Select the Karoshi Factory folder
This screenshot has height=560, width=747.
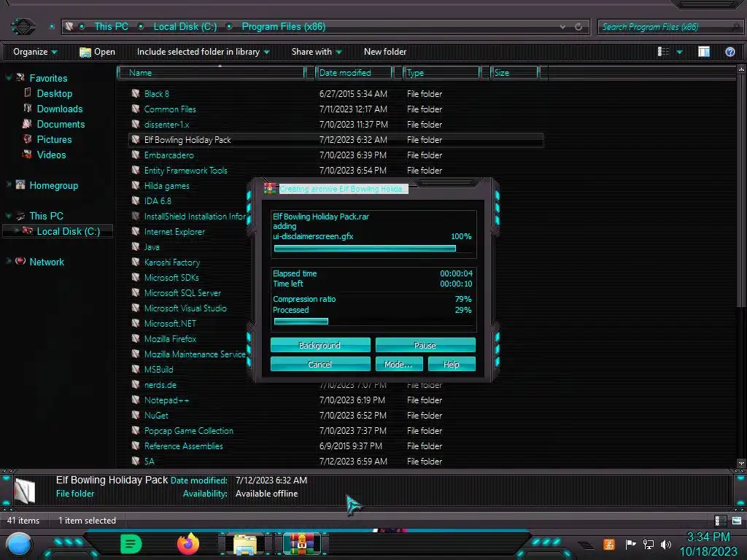click(x=171, y=262)
